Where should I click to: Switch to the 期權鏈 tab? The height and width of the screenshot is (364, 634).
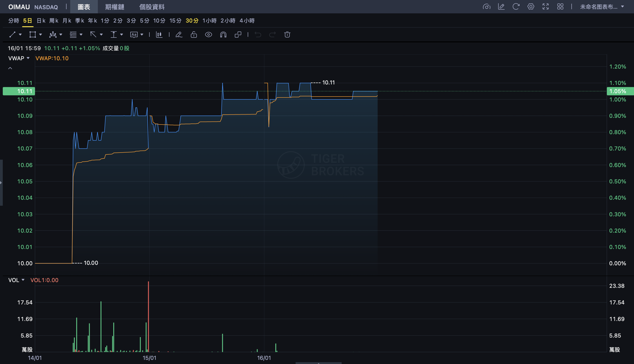115,7
